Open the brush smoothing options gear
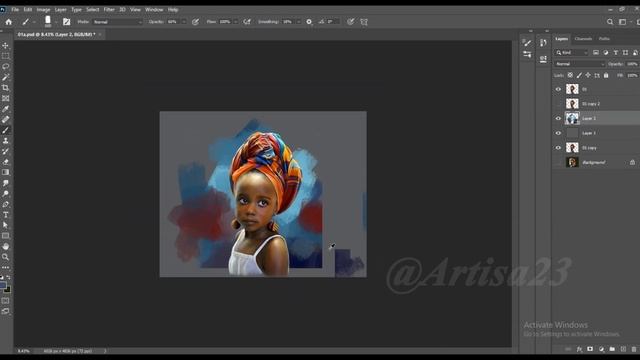Screen dimensions: 640x360 pos(309,22)
